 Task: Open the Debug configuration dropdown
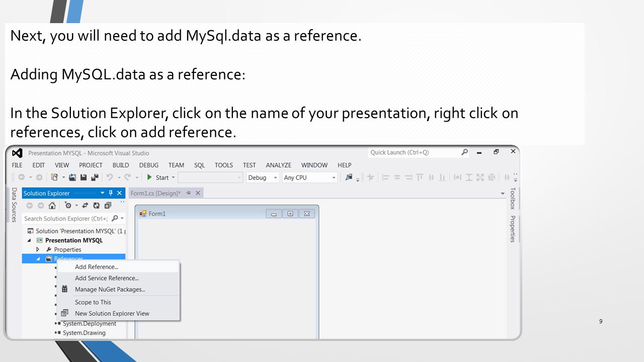275,177
